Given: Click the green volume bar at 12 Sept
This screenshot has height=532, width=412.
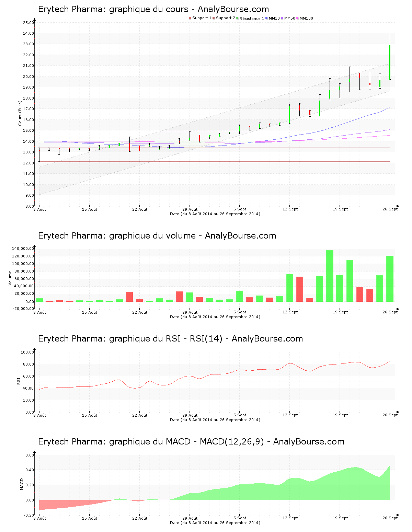Looking at the screenshot, I should (290, 288).
